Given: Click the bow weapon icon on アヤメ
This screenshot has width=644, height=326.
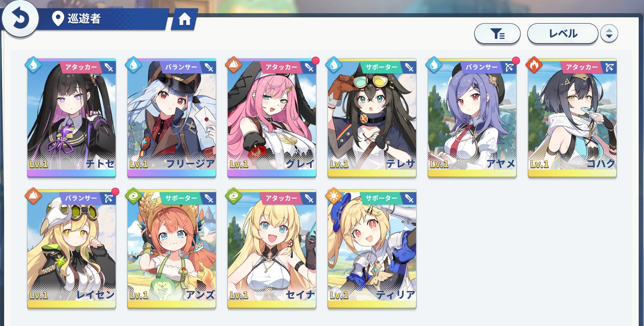Looking at the screenshot, I should [x=509, y=67].
